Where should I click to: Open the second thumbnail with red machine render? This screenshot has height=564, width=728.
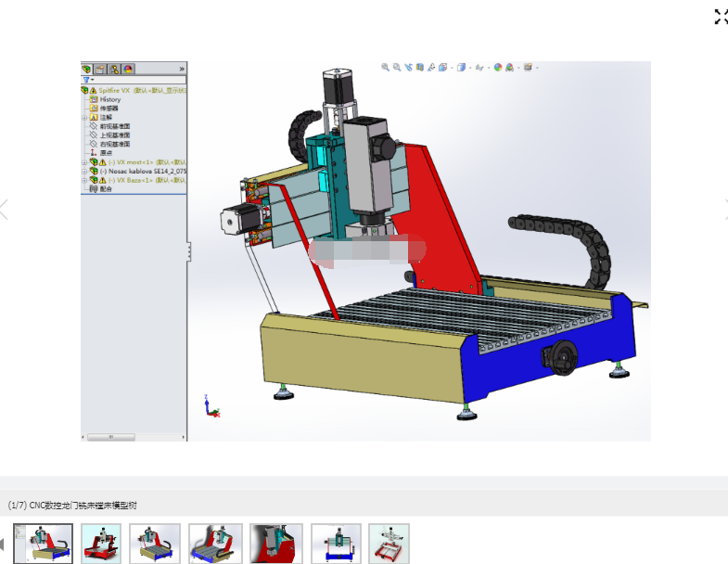(x=101, y=544)
